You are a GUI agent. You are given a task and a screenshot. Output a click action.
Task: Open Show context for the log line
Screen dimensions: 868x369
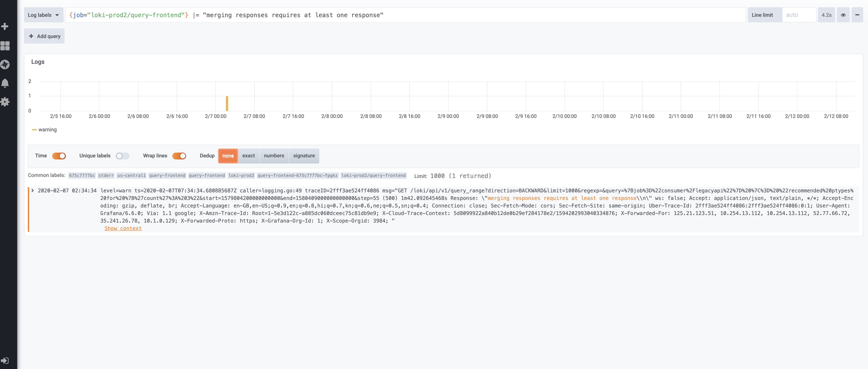(x=123, y=228)
